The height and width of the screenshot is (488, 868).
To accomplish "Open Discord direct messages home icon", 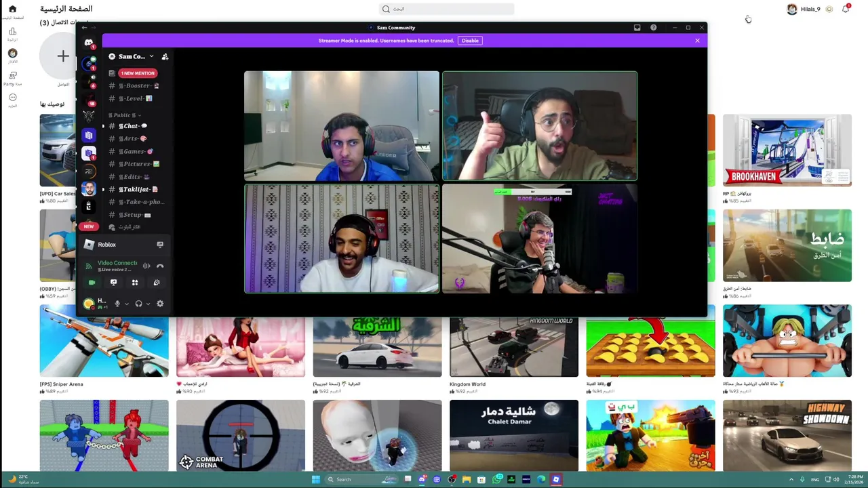I will (x=89, y=43).
